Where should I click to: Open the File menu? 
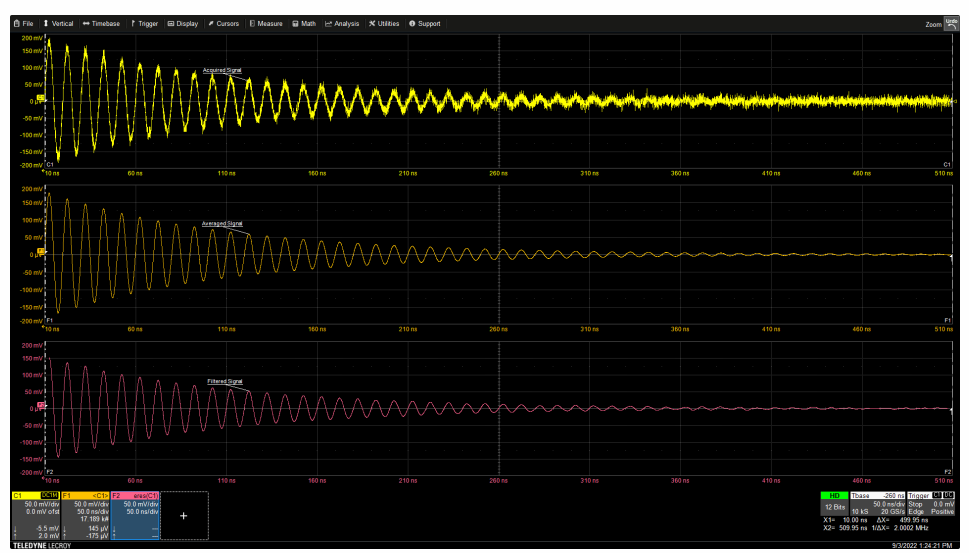23,23
